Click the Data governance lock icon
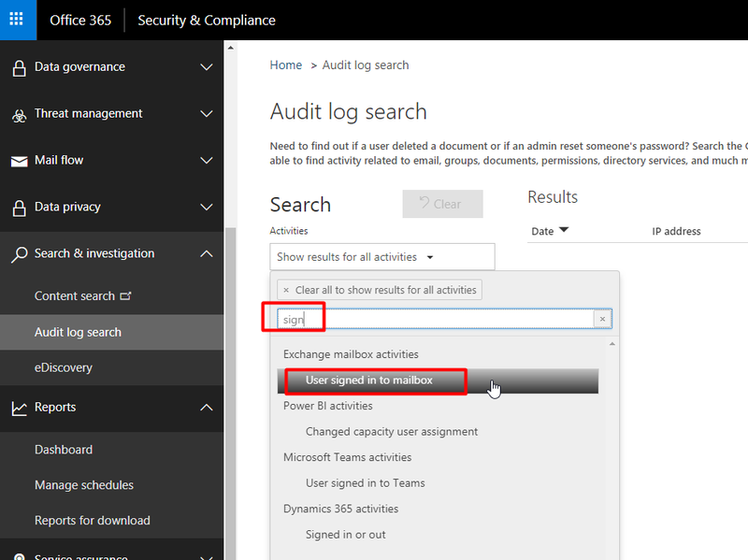 coord(21,66)
